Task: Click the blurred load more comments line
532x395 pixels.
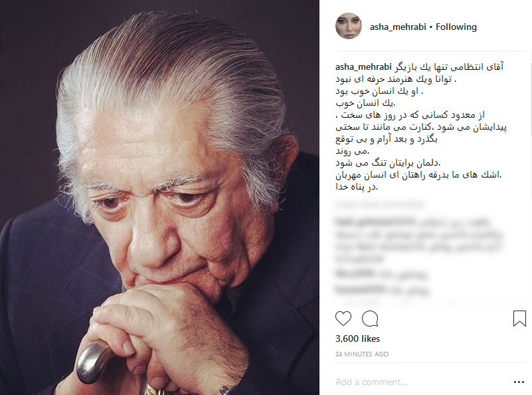Action: click(x=379, y=204)
